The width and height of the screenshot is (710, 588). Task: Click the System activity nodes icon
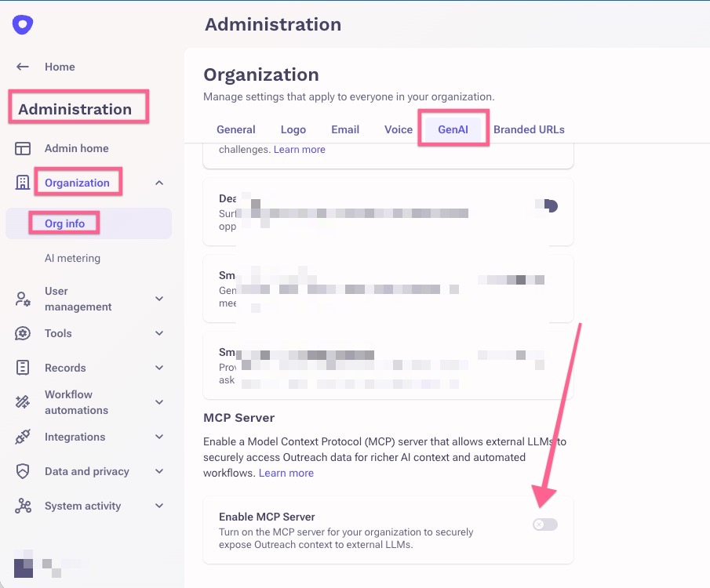[x=23, y=506]
